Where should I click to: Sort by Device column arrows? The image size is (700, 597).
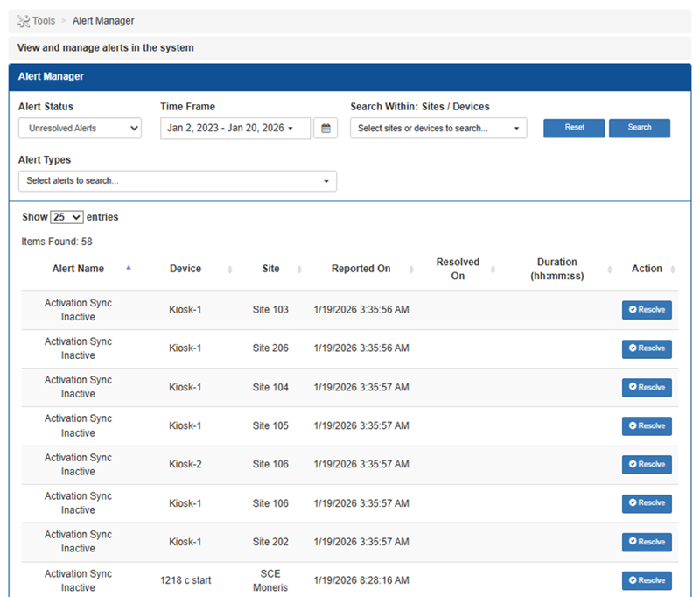point(229,270)
